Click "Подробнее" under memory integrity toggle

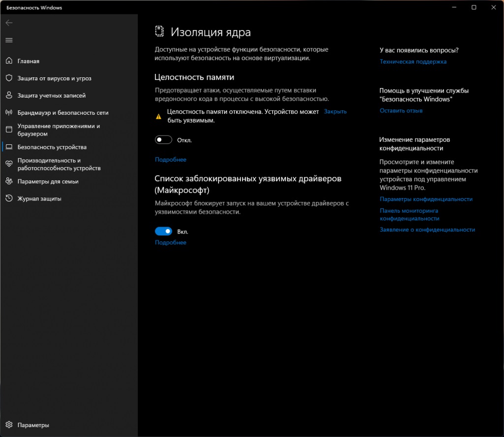tap(170, 160)
